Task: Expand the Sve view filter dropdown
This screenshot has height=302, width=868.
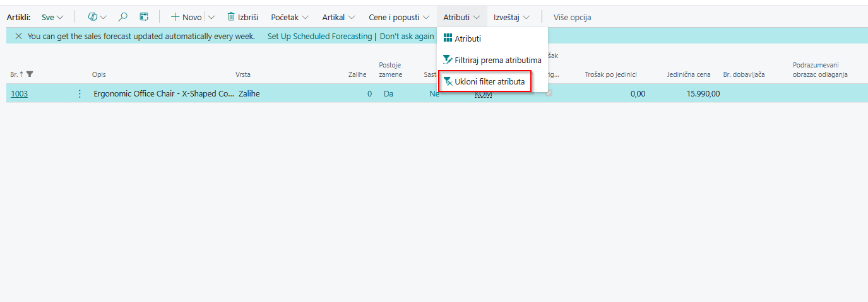Action: click(52, 17)
